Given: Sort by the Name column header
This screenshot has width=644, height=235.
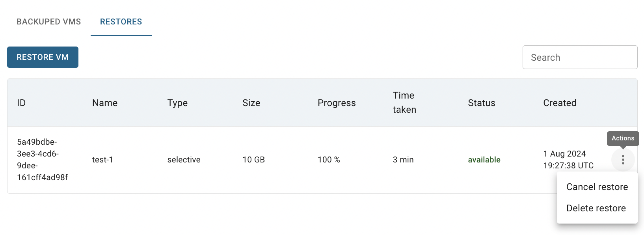Looking at the screenshot, I should pos(105,103).
